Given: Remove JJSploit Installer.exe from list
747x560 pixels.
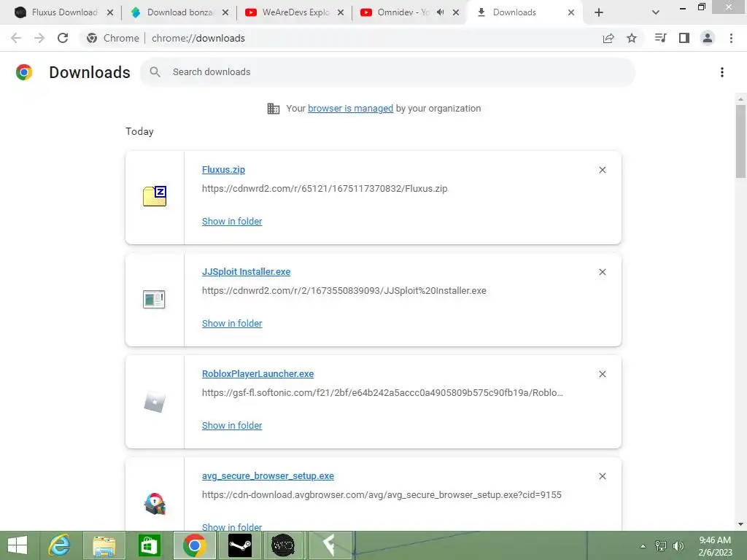Looking at the screenshot, I should click(602, 272).
